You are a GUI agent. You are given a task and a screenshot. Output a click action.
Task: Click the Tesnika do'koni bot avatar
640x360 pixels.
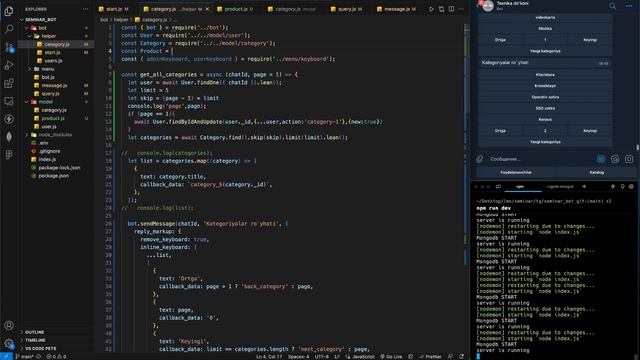[488, 6]
